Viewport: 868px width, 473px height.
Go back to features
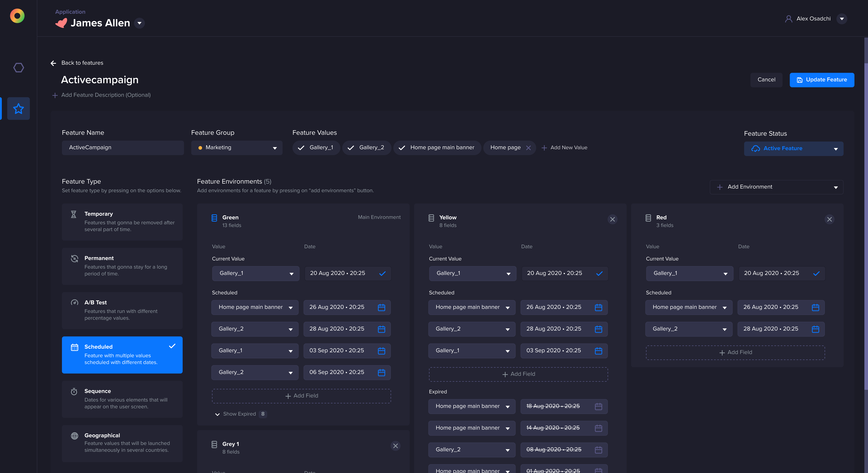77,63
